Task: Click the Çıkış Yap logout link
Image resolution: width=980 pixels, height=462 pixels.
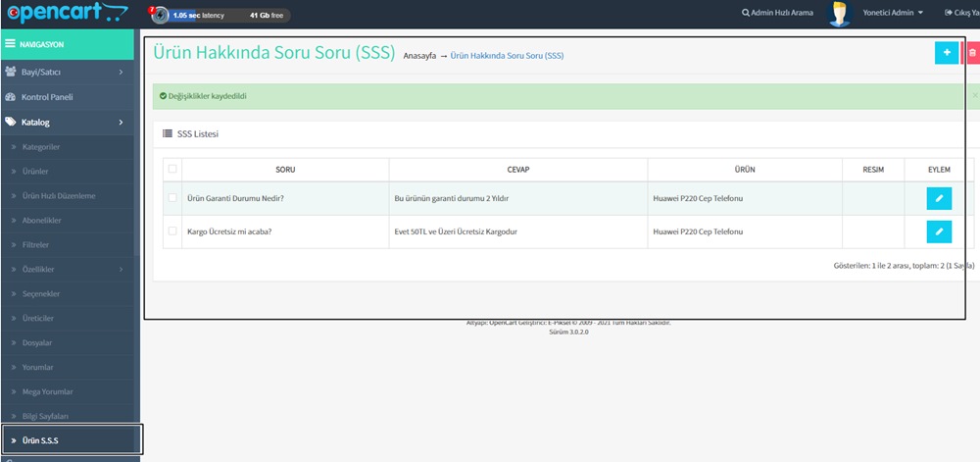Action: pos(962,13)
